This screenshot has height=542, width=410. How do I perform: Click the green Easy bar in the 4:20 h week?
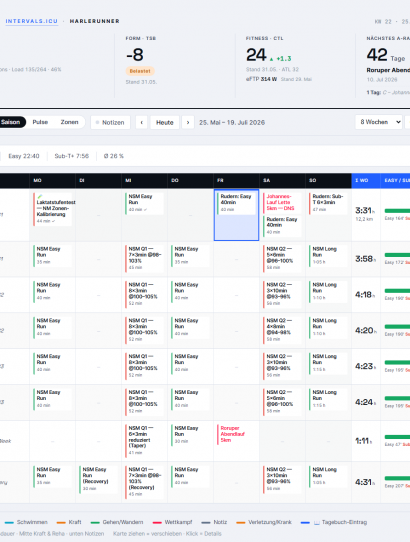pos(397,327)
